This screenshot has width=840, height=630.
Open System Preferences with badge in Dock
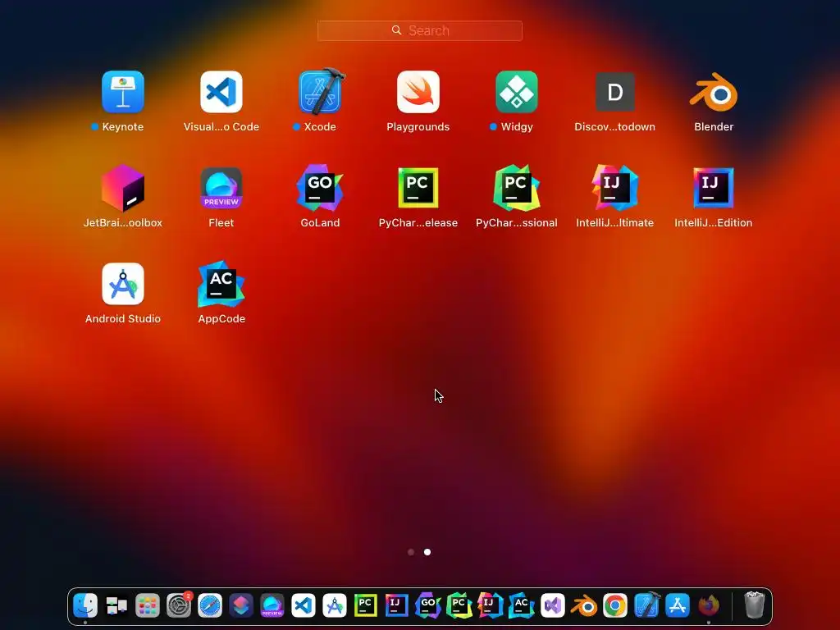tap(179, 606)
